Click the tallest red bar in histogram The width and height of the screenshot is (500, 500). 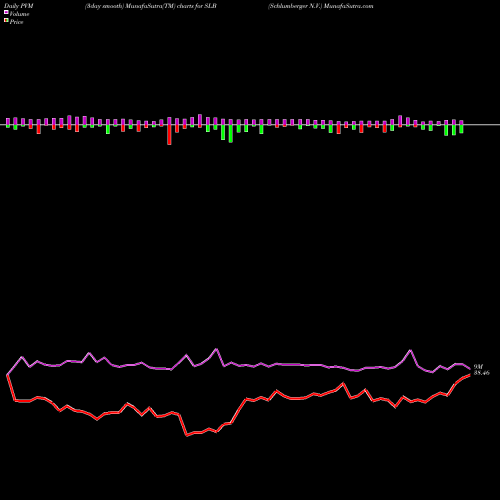169,135
